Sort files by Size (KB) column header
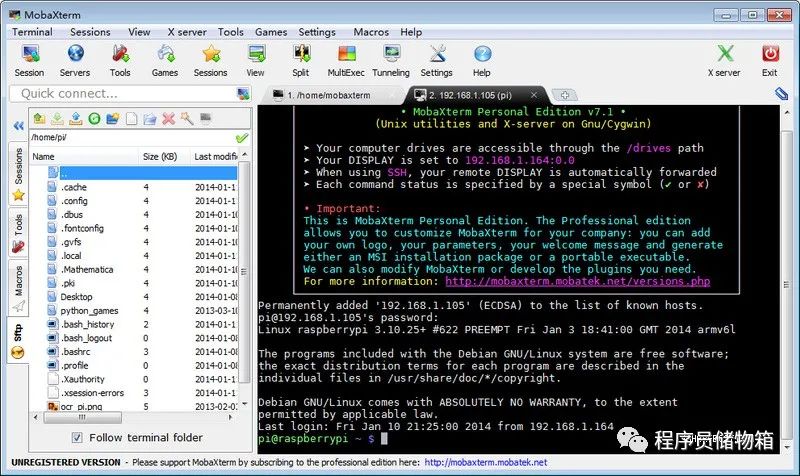Viewport: 800px width, 476px height. (x=164, y=157)
